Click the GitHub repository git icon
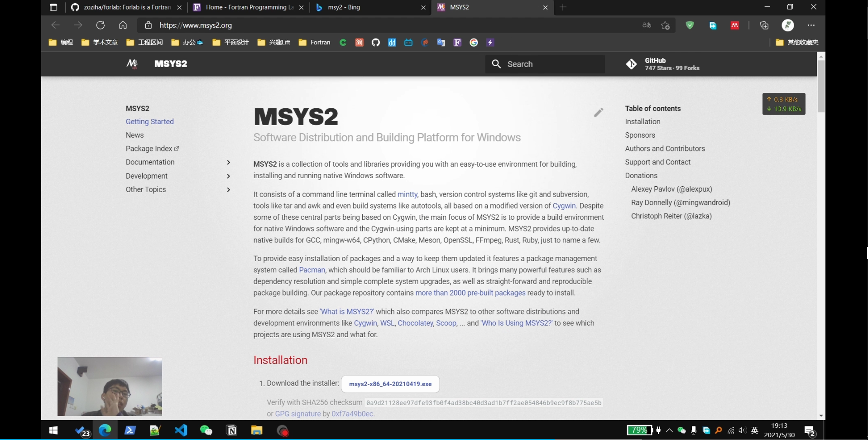868x440 pixels. [631, 64]
